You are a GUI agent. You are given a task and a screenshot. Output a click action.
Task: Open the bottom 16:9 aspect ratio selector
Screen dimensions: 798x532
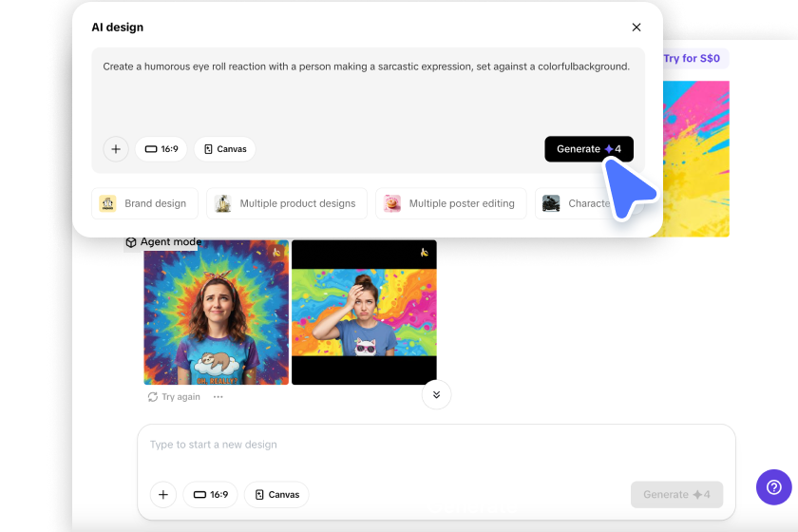211,495
